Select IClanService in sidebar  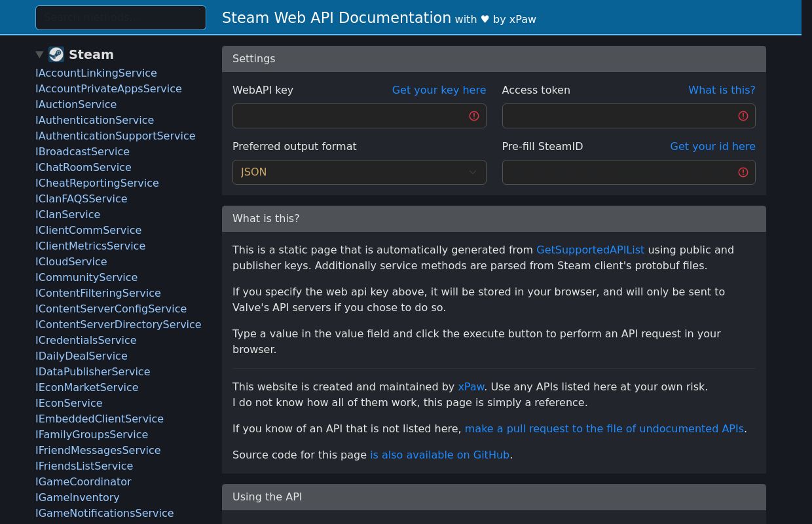(68, 214)
